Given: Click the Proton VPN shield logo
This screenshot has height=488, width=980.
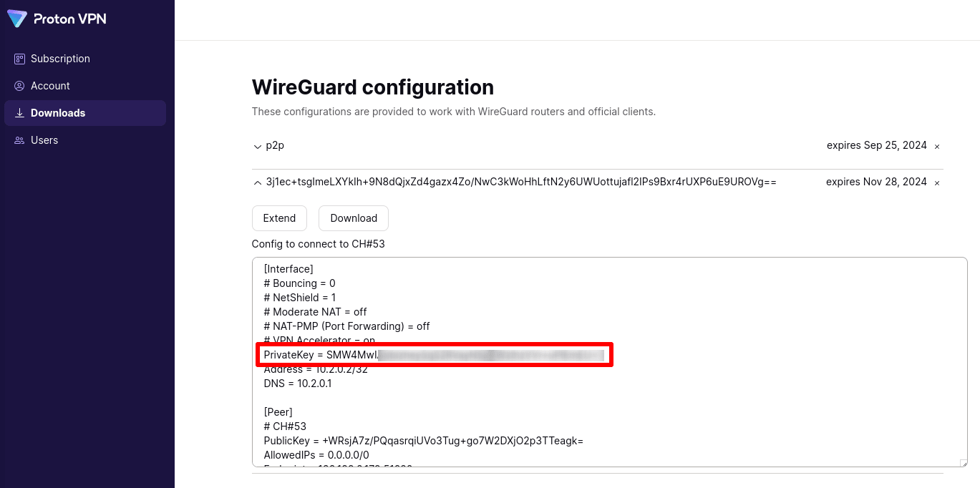Looking at the screenshot, I should (17, 19).
